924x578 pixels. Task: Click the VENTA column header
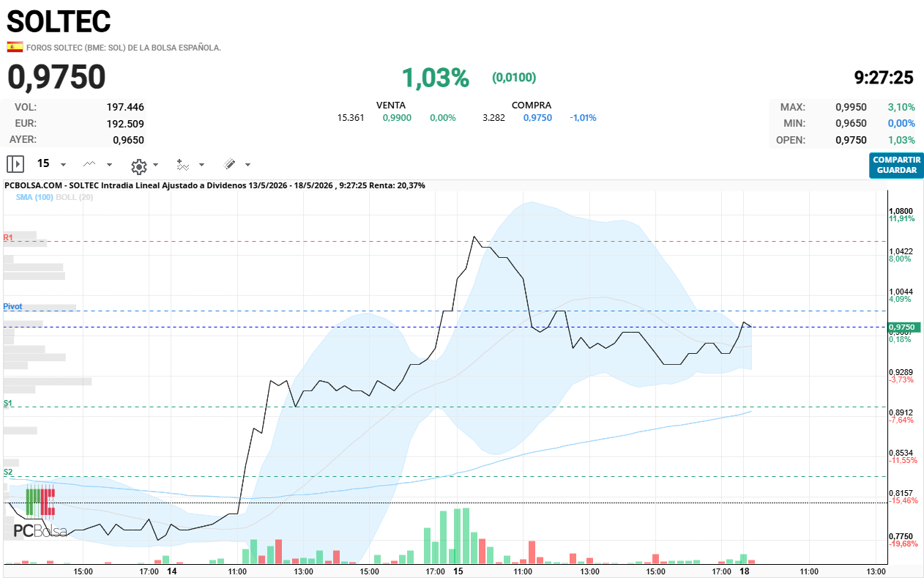pyautogui.click(x=391, y=105)
